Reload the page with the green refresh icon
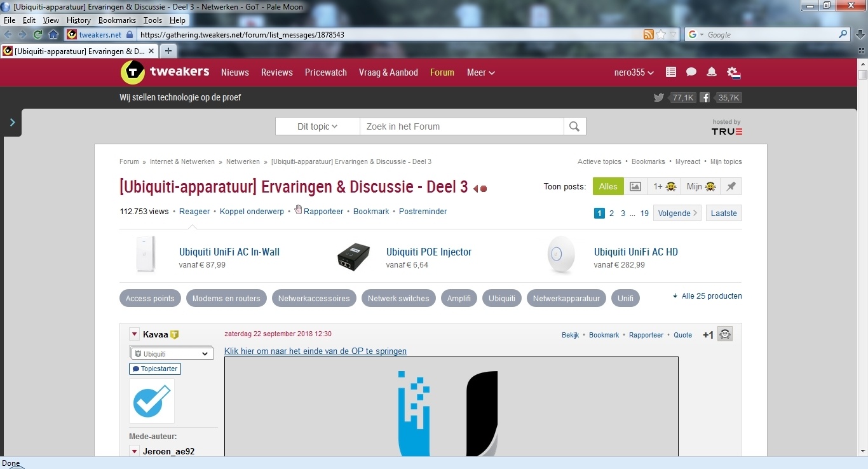This screenshot has height=469, width=868. pyautogui.click(x=38, y=34)
